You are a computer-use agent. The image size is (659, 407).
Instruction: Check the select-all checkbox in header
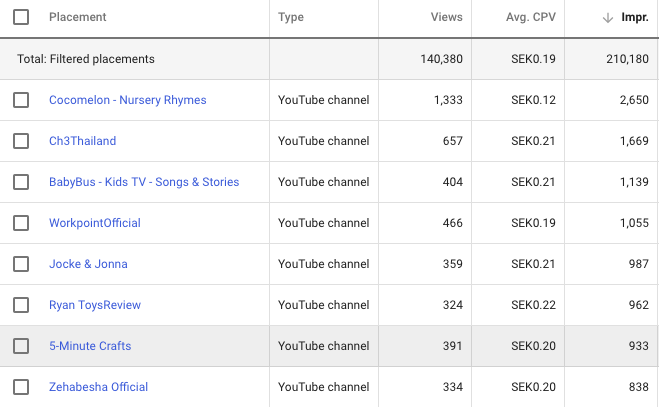[x=21, y=17]
